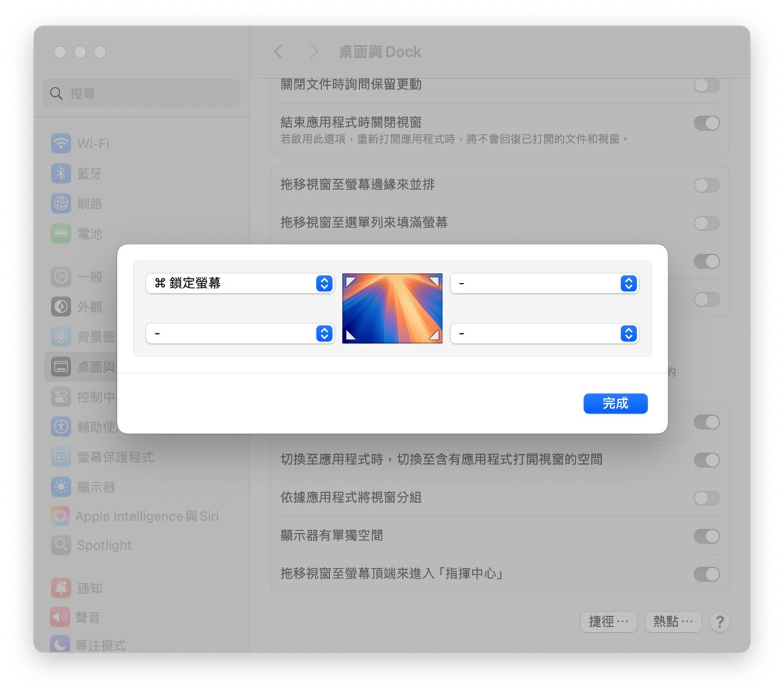Image resolution: width=784 pixels, height=694 pixels.
Task: Toggle 拖移視窗至螢幕頂端進入指揮中心 switch
Action: pyautogui.click(x=706, y=574)
